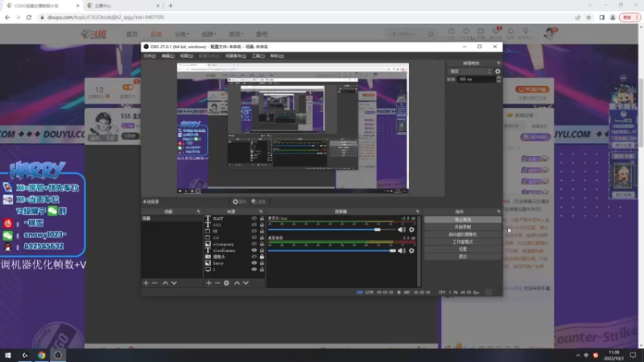Open OBS 帮助 menu
This screenshot has width=644, height=362.
tap(277, 56)
